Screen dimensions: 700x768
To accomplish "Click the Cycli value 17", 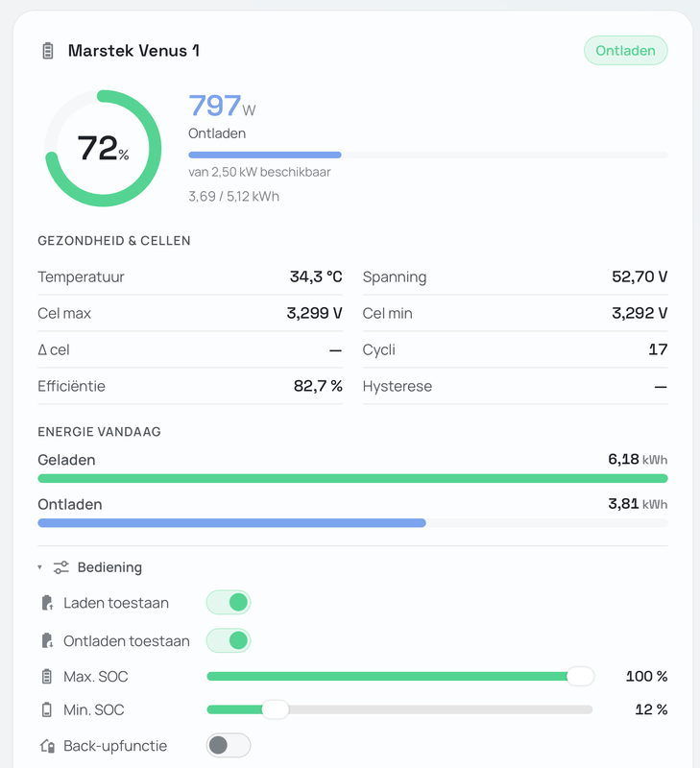I will (658, 349).
